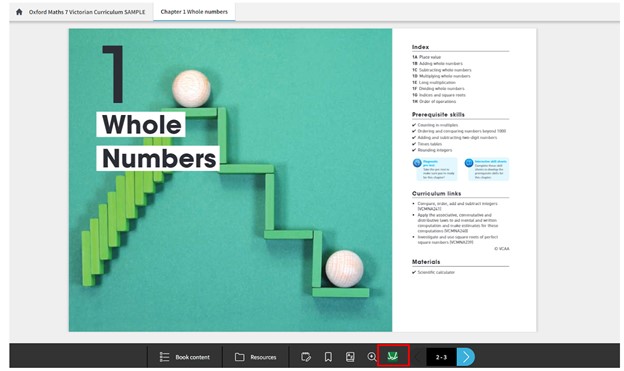The width and height of the screenshot is (624, 371).
Task: Click index entry 1G Indices and square roots
Action: (x=439, y=95)
